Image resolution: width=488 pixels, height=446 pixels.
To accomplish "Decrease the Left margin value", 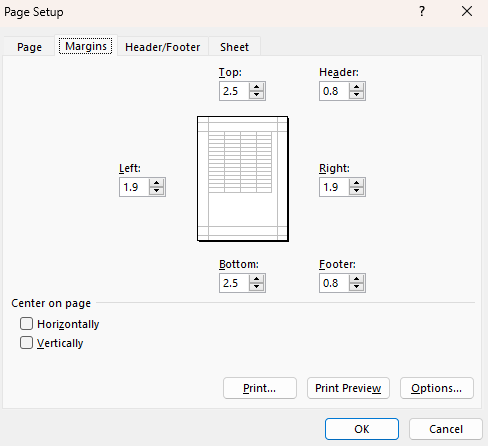I will click(x=156, y=191).
